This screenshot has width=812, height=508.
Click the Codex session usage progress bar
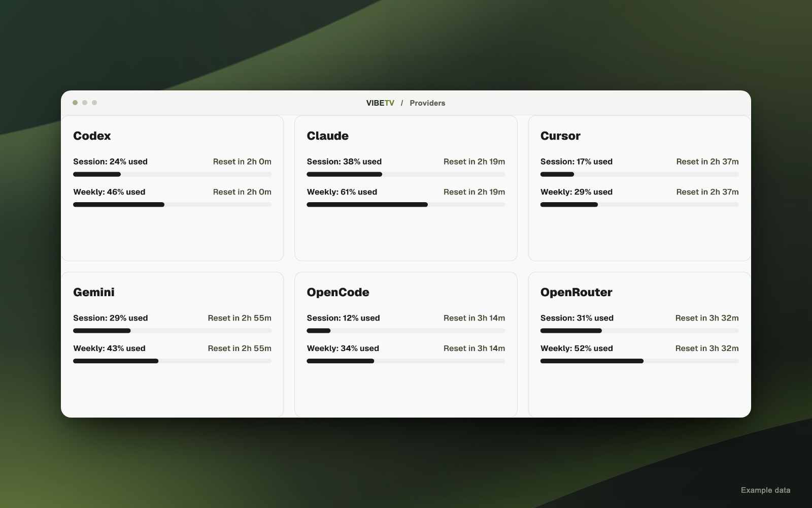click(172, 174)
